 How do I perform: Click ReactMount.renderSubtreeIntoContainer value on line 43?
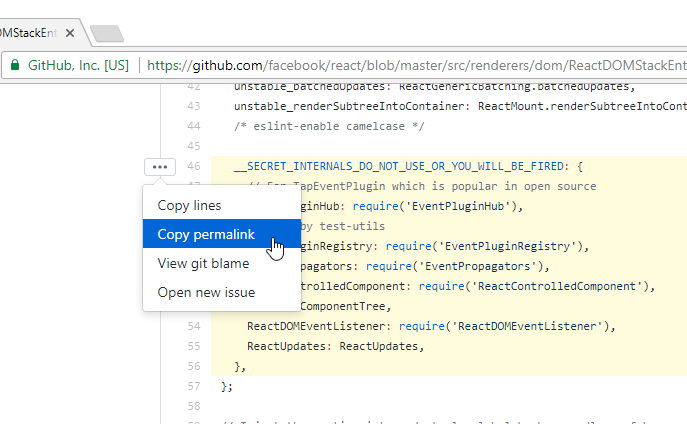[x=582, y=106]
